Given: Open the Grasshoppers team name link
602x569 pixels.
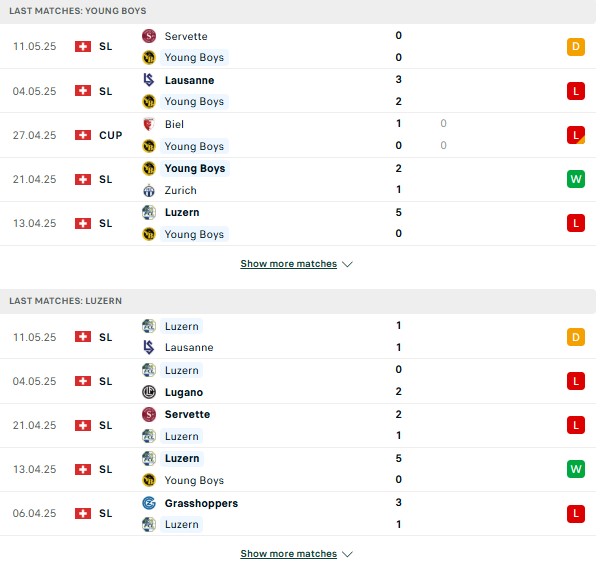Looking at the screenshot, I should coord(201,503).
